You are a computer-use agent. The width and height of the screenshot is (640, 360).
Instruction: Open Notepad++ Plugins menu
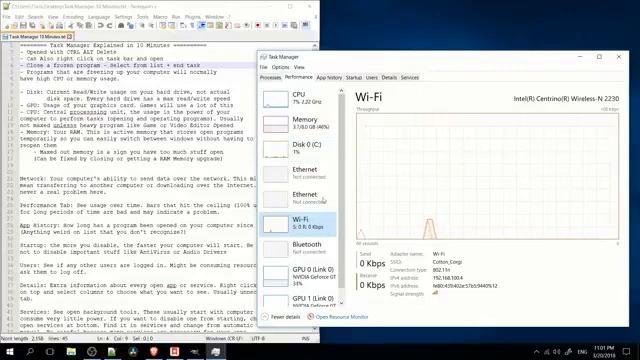point(193,17)
